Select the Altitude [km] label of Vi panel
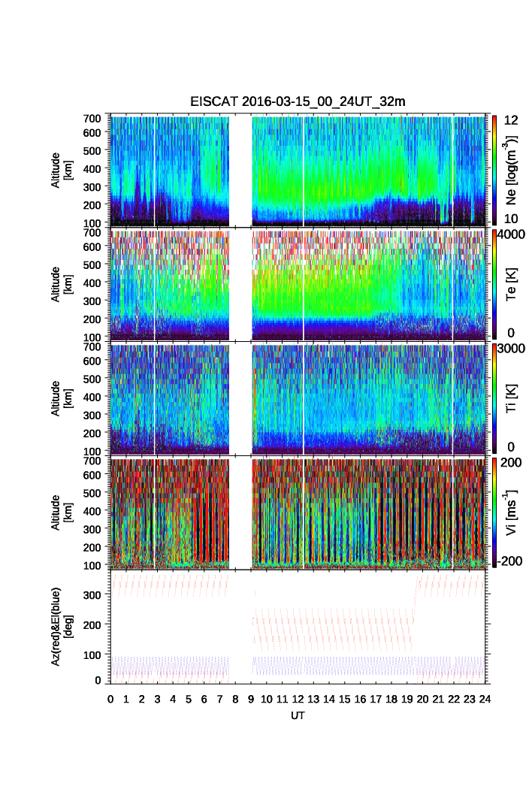This screenshot has height=798, width=532. pyautogui.click(x=62, y=512)
